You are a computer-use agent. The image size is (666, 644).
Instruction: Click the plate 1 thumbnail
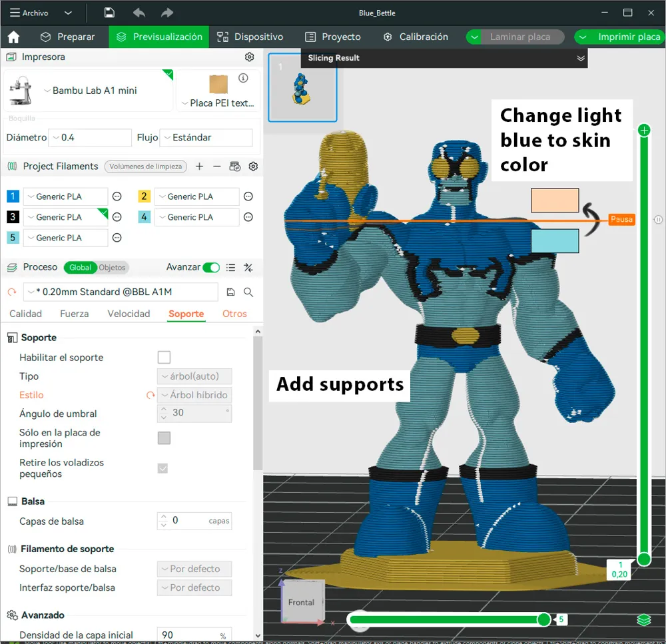(302, 87)
